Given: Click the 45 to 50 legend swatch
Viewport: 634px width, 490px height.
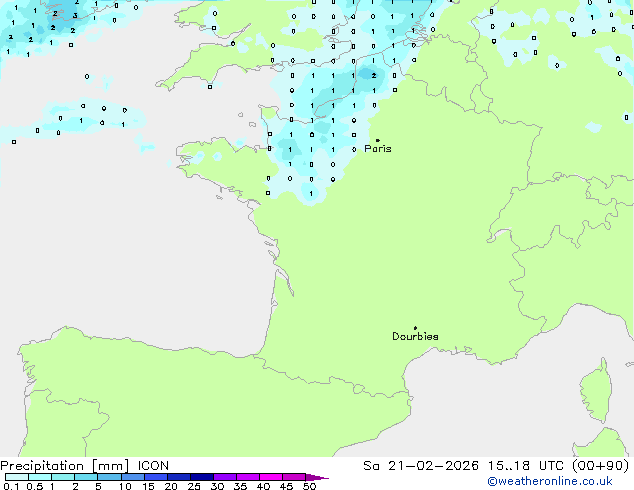Looking at the screenshot, I should coord(294,477).
